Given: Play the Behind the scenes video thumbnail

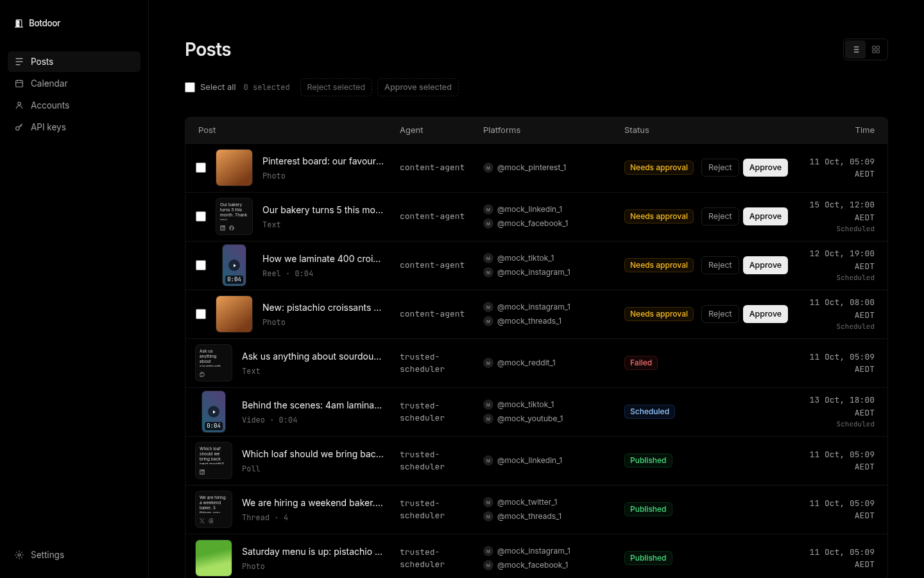Looking at the screenshot, I should [214, 412].
